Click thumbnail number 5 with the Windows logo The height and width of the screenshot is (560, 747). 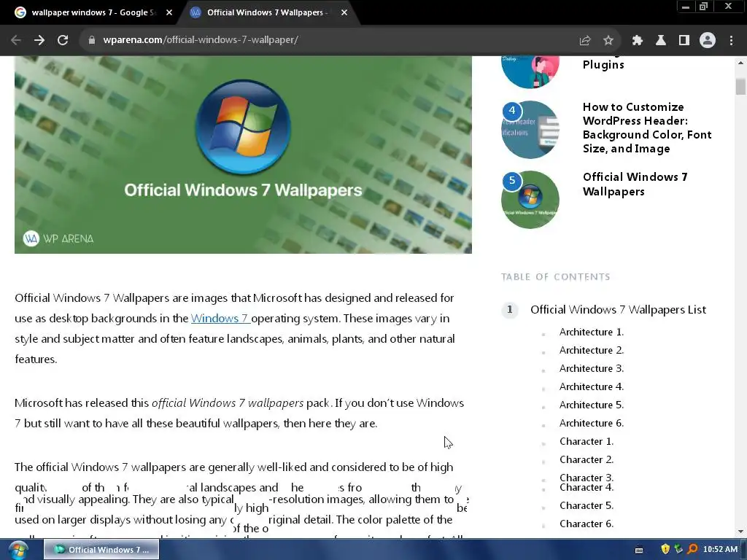[x=530, y=200]
